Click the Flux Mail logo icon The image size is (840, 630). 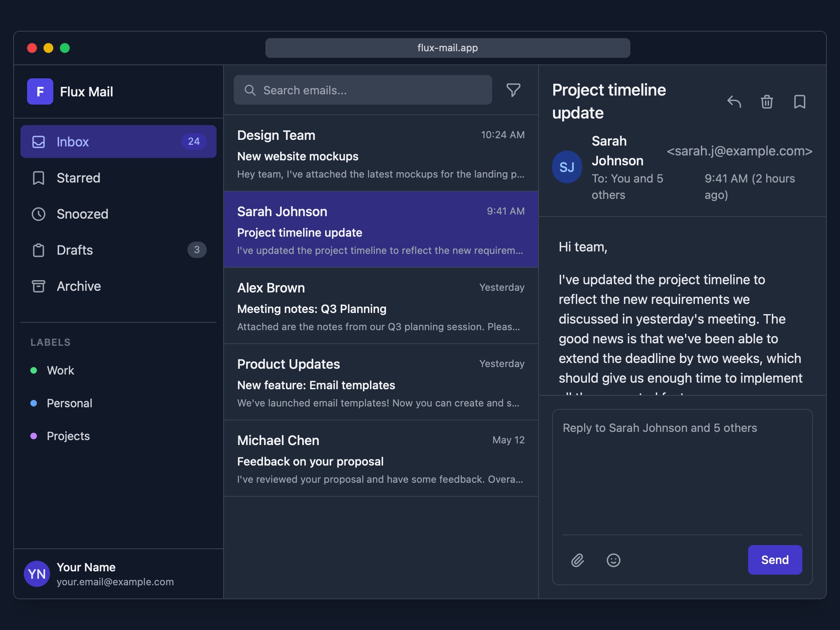[x=40, y=91]
